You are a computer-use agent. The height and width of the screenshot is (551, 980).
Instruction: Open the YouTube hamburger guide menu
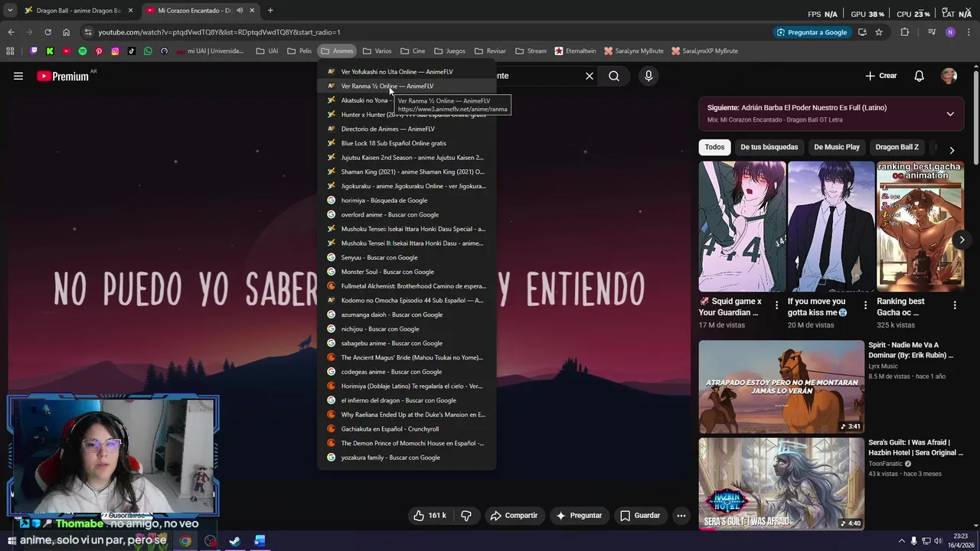point(18,76)
